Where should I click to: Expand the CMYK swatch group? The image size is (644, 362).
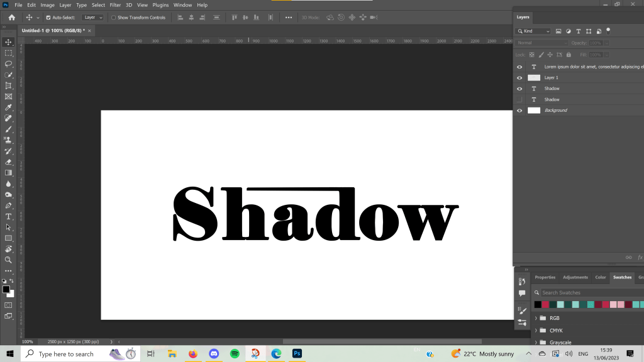pyautogui.click(x=536, y=331)
